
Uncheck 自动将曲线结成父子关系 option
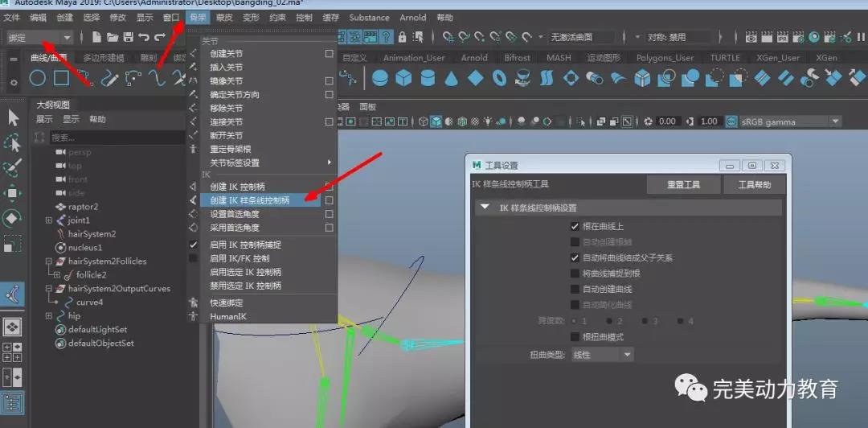[575, 258]
